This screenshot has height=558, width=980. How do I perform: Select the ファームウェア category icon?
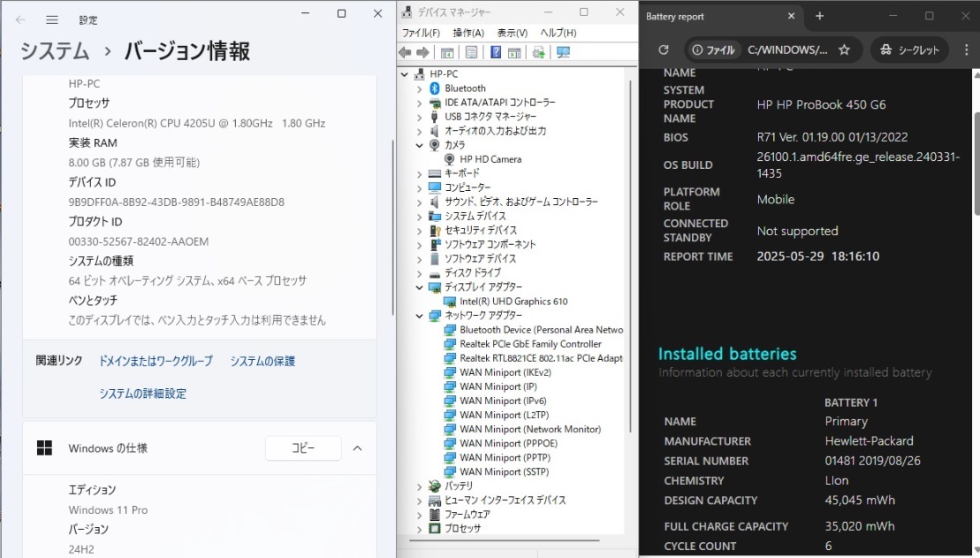[x=435, y=514]
